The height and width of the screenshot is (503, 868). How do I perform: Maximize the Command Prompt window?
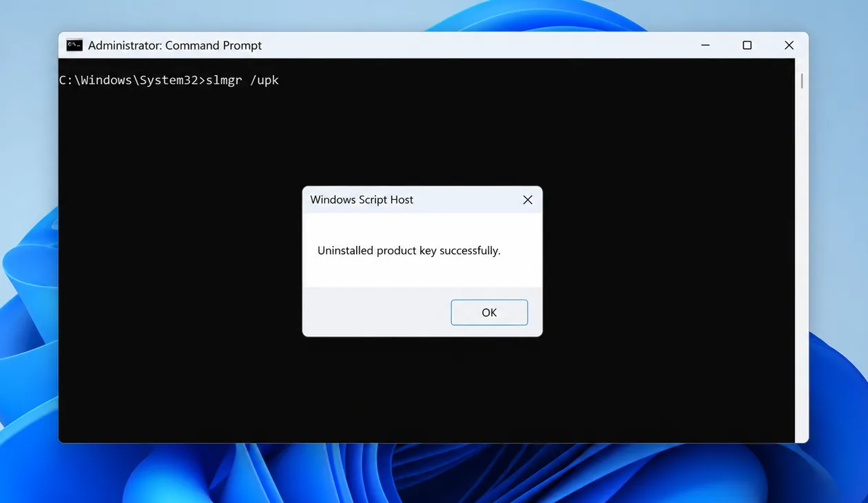coord(747,45)
